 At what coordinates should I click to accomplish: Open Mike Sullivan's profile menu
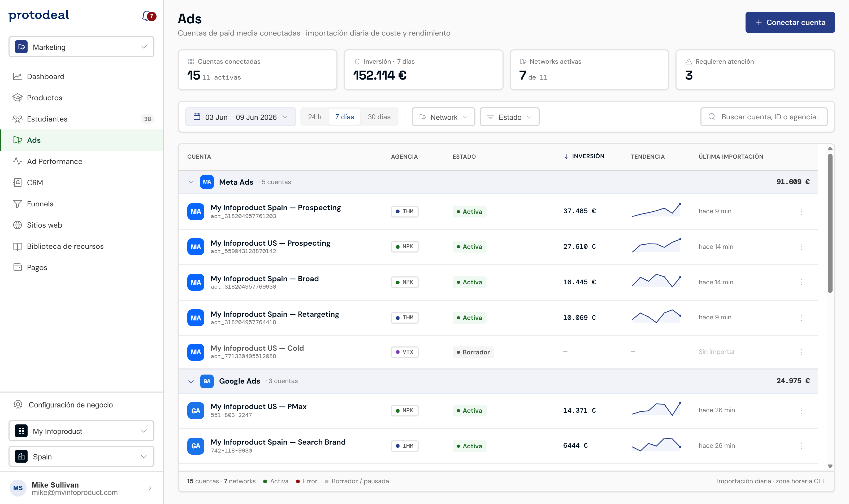(81, 488)
